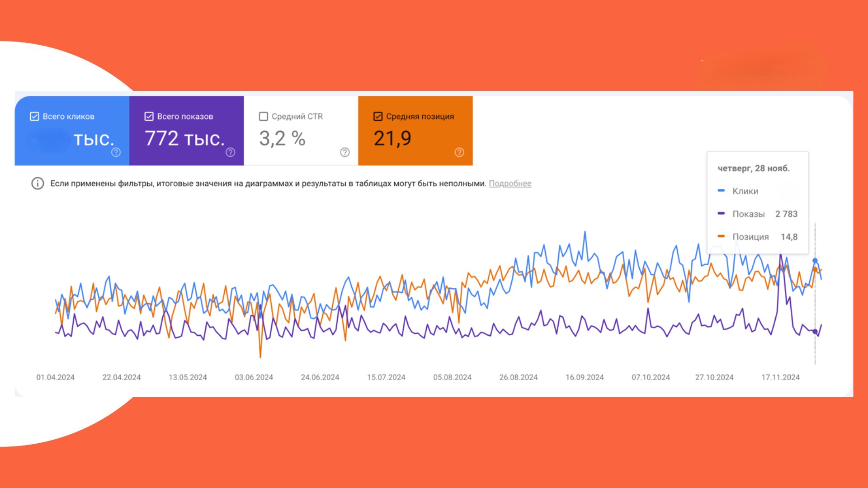Click the 17.11.2024 date axis label

pyautogui.click(x=780, y=377)
